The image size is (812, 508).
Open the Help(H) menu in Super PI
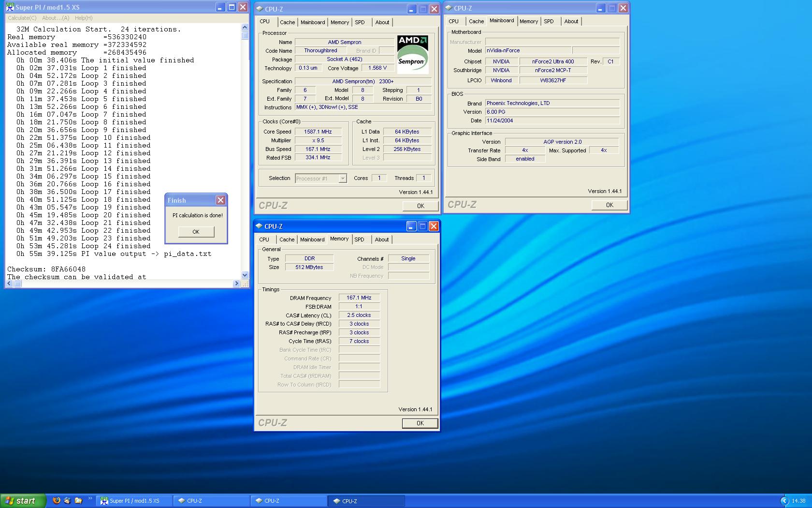tap(84, 18)
